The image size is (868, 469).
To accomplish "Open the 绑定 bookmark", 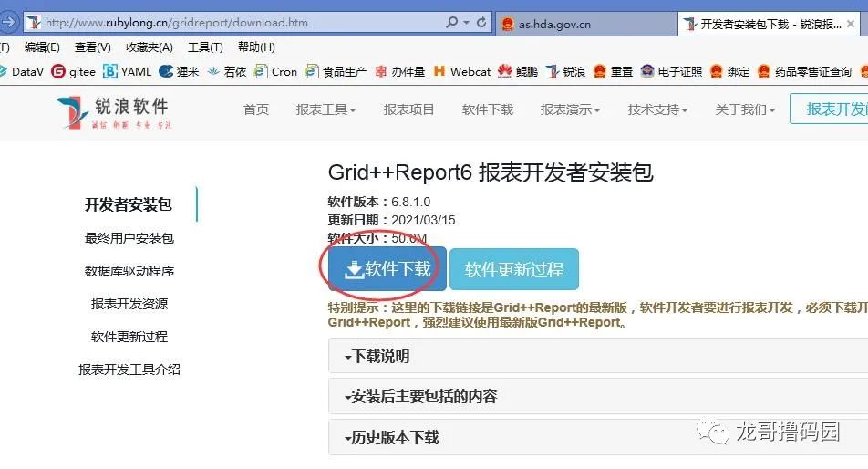I will click(x=729, y=71).
